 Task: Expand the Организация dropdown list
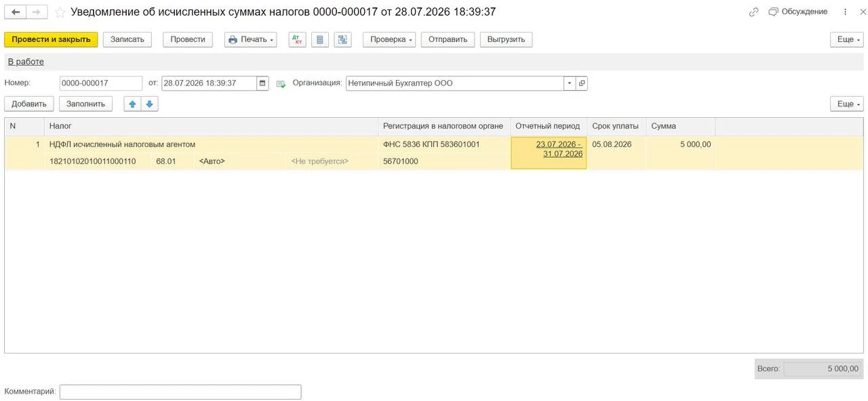(570, 83)
